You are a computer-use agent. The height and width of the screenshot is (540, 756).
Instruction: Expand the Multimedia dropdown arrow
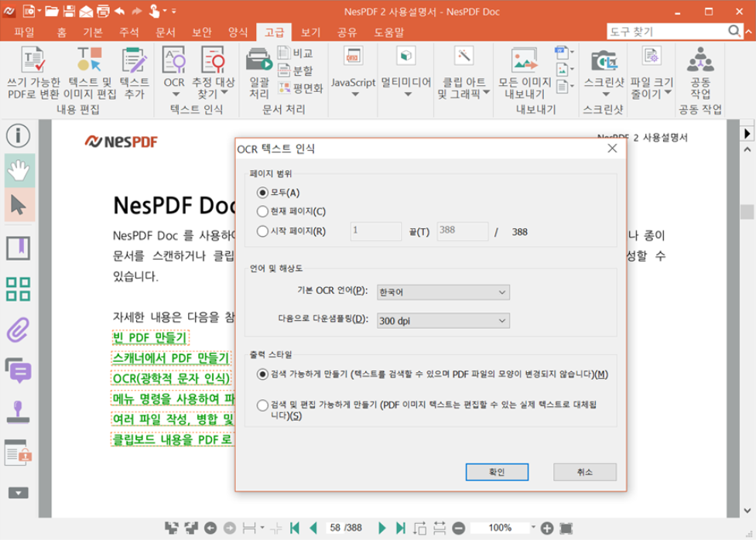(408, 94)
